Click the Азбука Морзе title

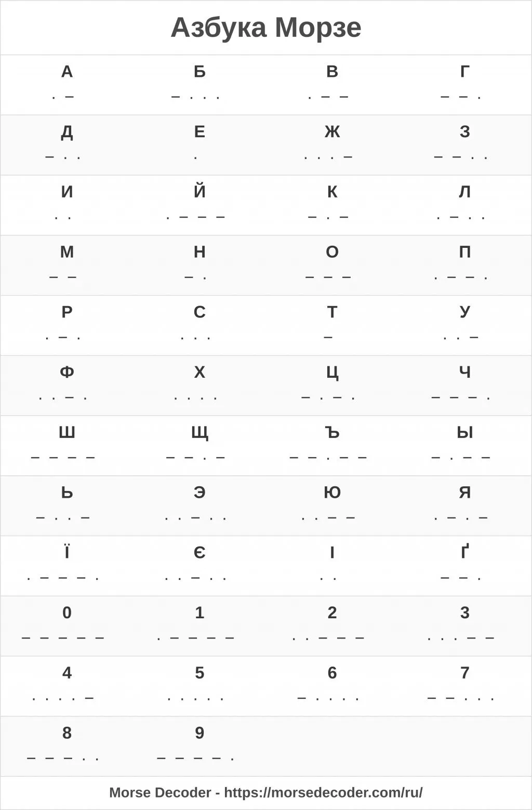tap(266, 28)
